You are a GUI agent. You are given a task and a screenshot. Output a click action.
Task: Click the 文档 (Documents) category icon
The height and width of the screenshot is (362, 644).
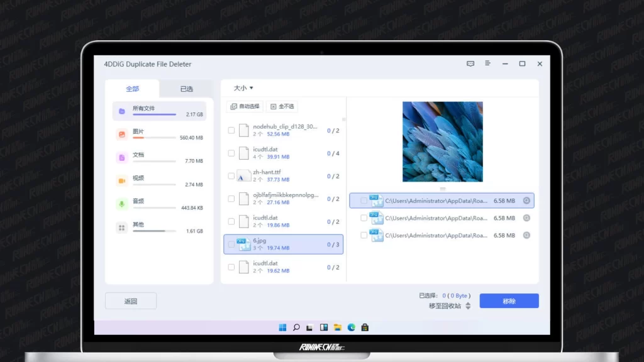121,158
